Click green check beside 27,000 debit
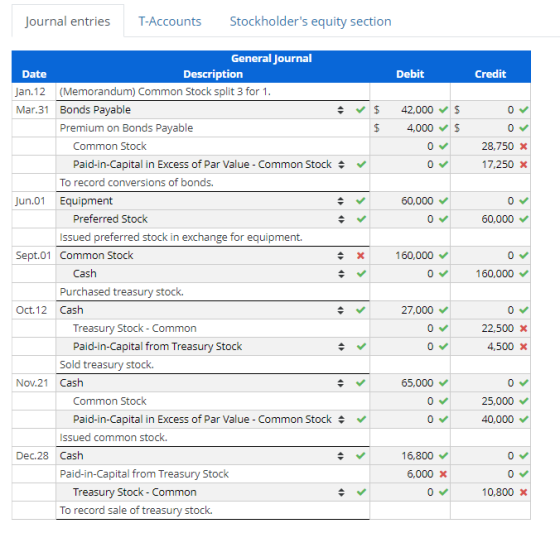The image size is (560, 533). pos(443,310)
